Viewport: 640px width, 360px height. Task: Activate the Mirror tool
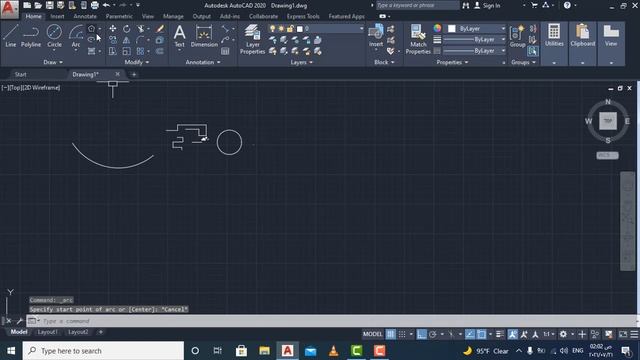pos(127,40)
